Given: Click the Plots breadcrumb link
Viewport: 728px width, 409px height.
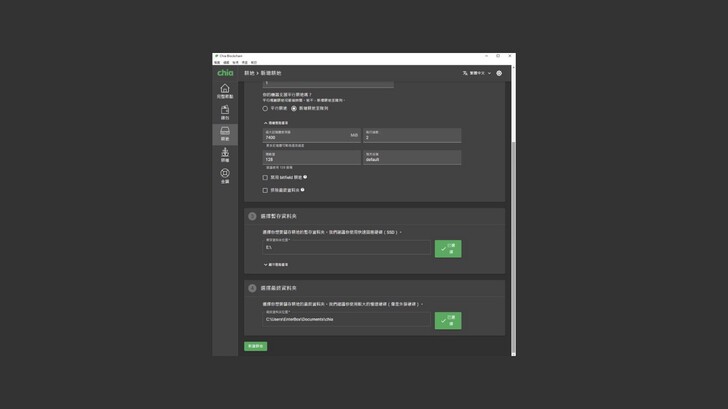Looking at the screenshot, I should pos(249,73).
